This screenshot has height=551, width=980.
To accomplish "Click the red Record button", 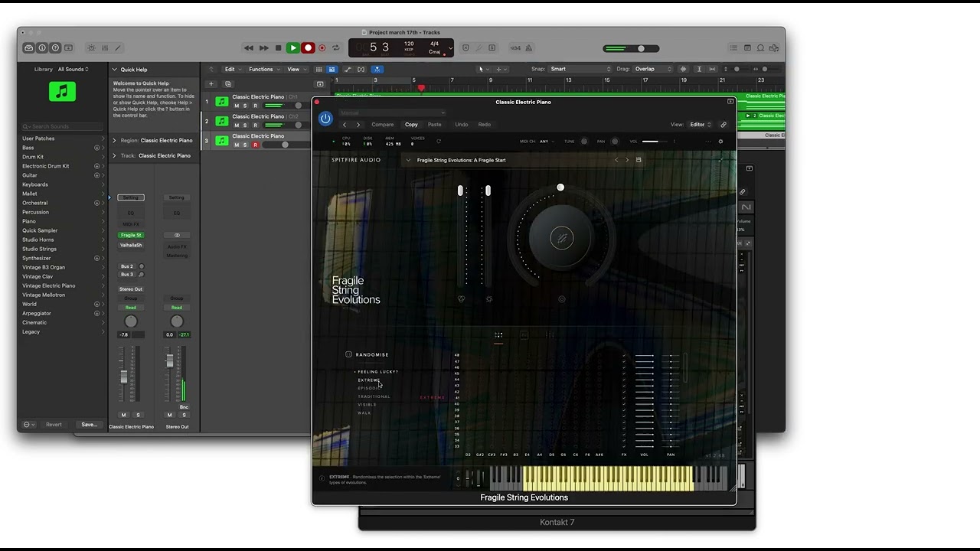I will pos(308,48).
